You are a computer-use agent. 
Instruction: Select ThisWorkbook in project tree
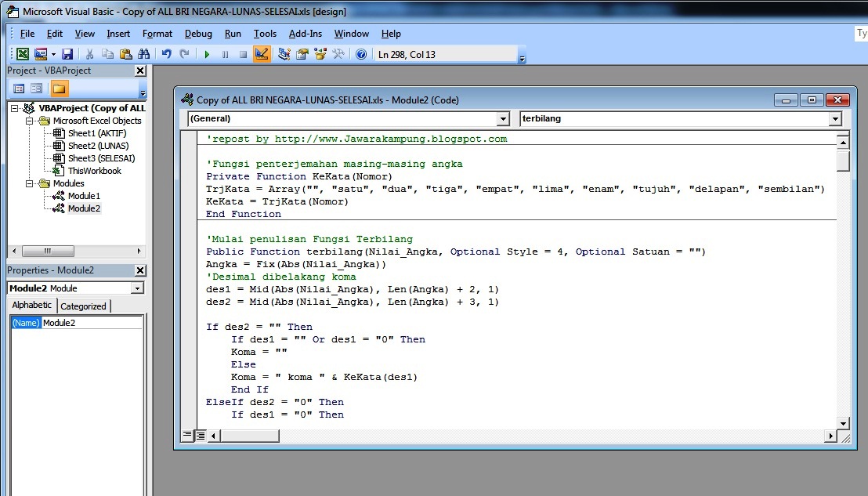coord(94,171)
